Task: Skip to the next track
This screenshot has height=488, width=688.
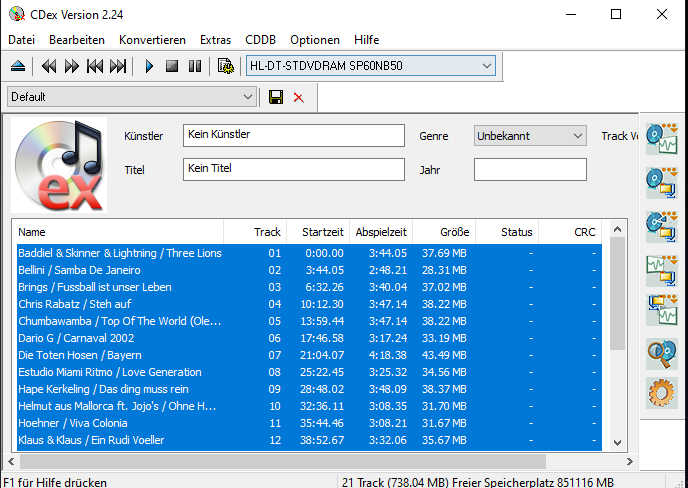Action: tap(118, 66)
